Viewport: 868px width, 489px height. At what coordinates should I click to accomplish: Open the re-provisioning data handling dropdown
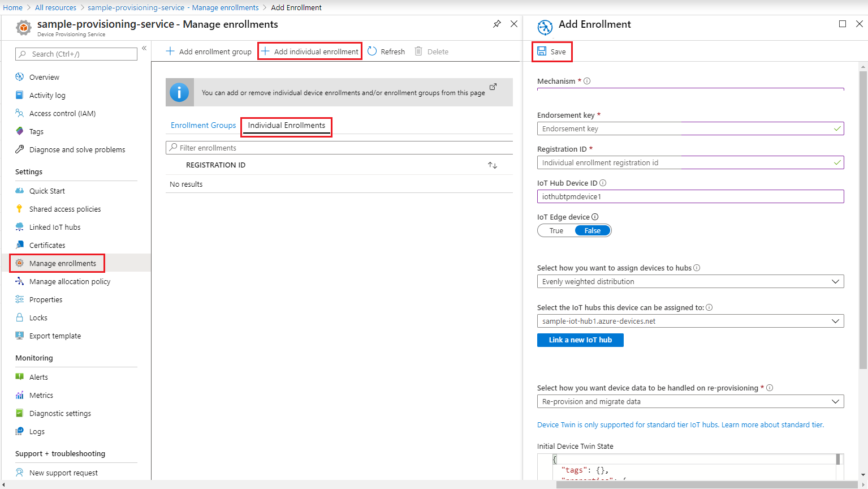click(x=690, y=401)
